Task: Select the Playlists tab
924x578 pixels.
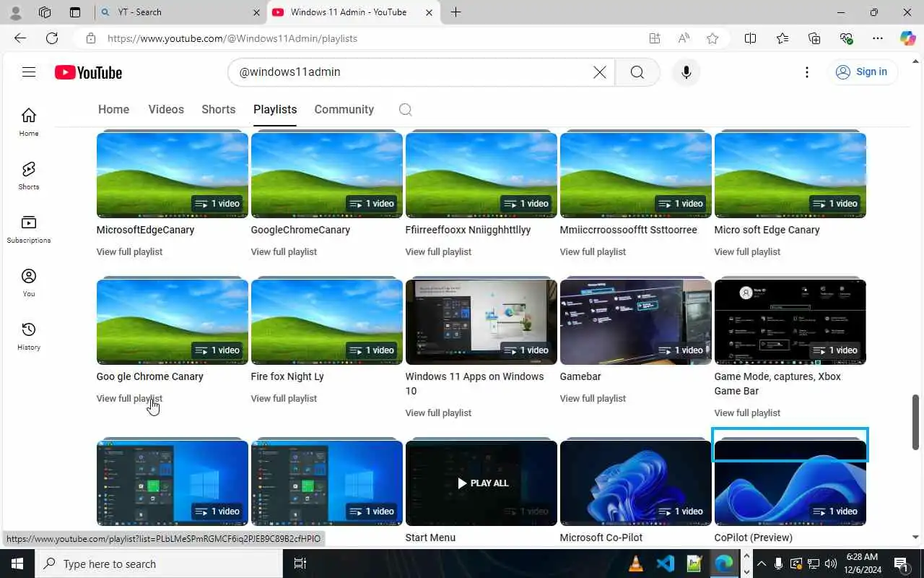Action: (275, 109)
